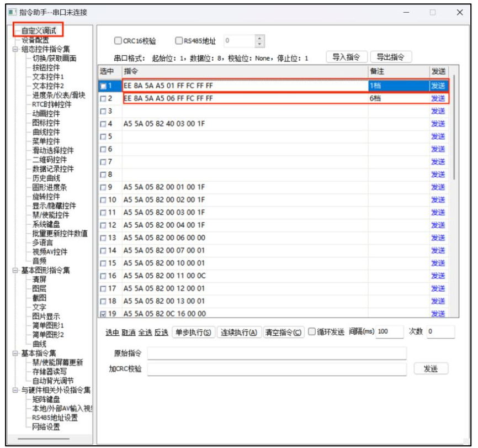Image resolution: width=478 pixels, height=448 pixels.
Task: Enable the CRC16校验 checkbox
Action: 118,40
